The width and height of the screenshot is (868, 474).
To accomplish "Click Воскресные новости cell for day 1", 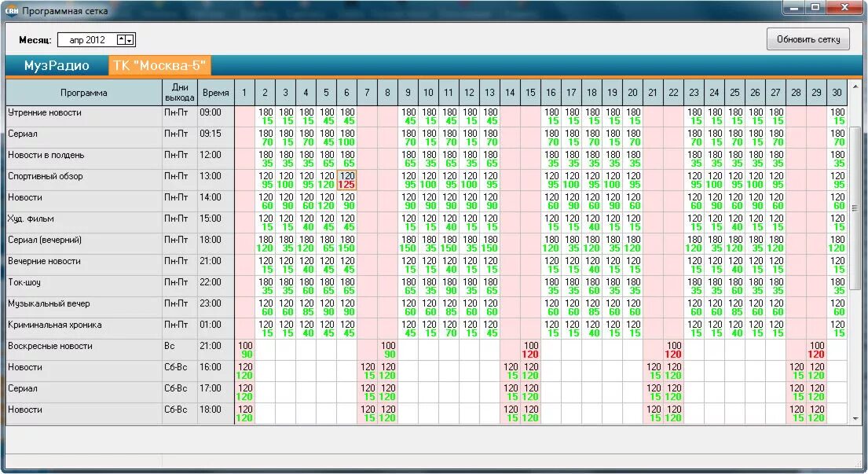I will pos(244,350).
